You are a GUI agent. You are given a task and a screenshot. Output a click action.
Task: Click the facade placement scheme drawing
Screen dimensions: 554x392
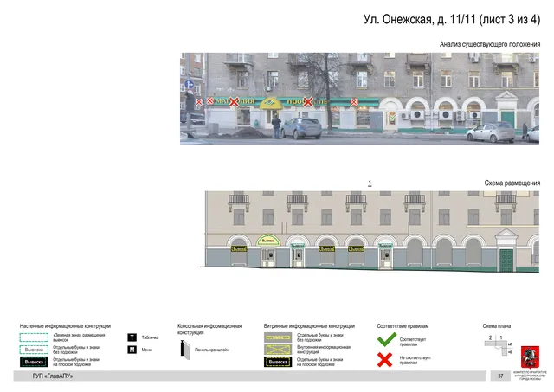tap(370, 232)
